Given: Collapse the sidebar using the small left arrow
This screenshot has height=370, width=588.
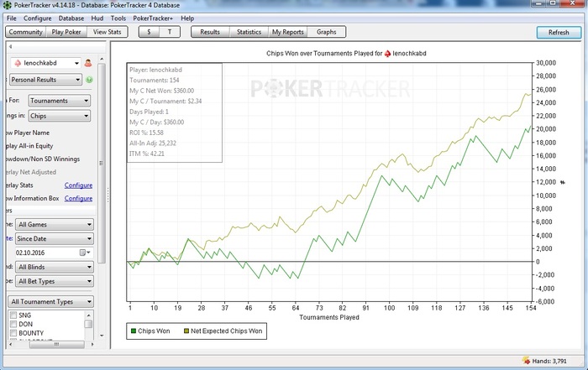Looking at the screenshot, I should pyautogui.click(x=10, y=47).
